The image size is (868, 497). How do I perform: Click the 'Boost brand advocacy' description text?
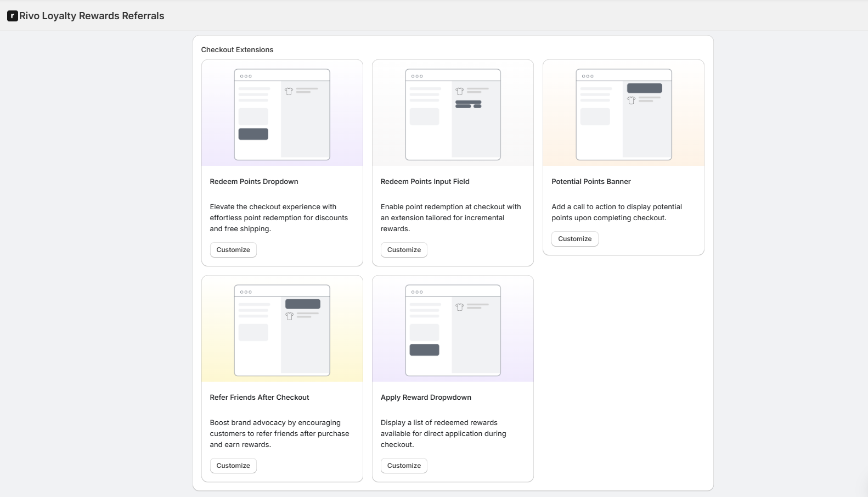(x=279, y=434)
